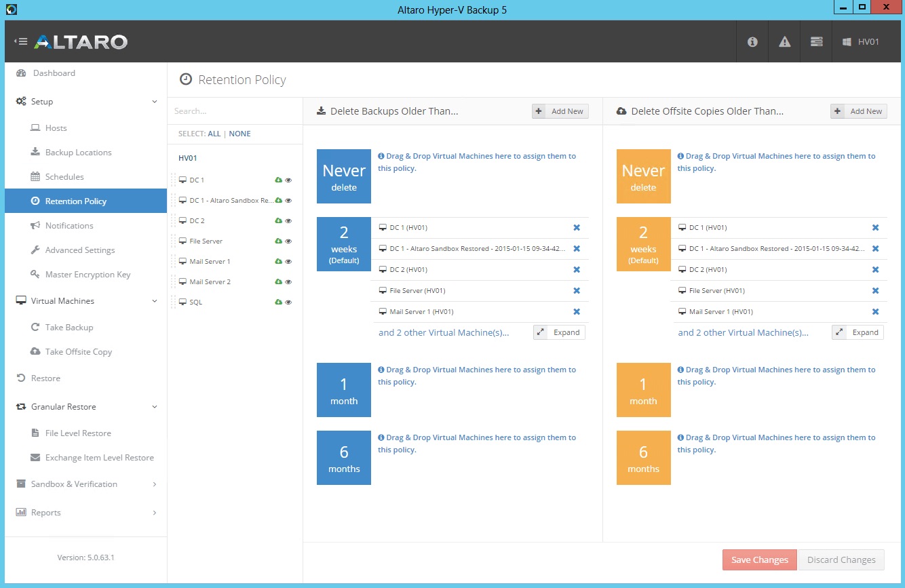Remove File Server from backup 2 weeks policy

click(x=577, y=291)
